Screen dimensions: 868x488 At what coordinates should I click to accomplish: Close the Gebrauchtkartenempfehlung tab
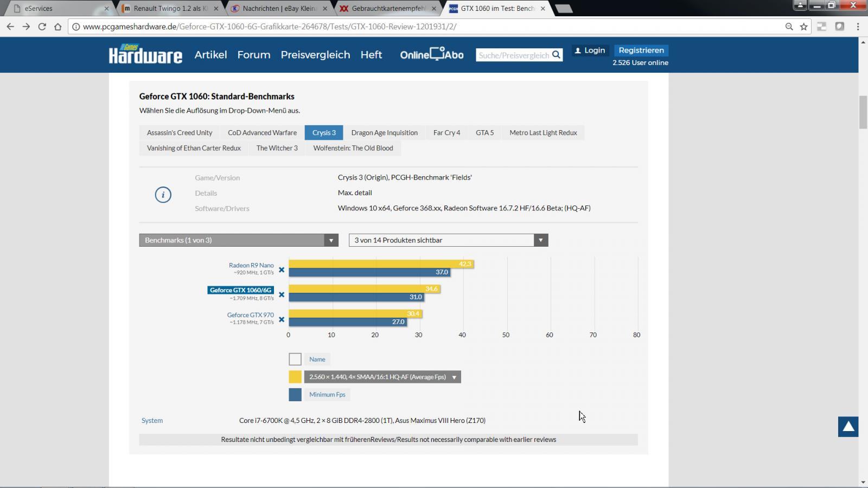433,9
